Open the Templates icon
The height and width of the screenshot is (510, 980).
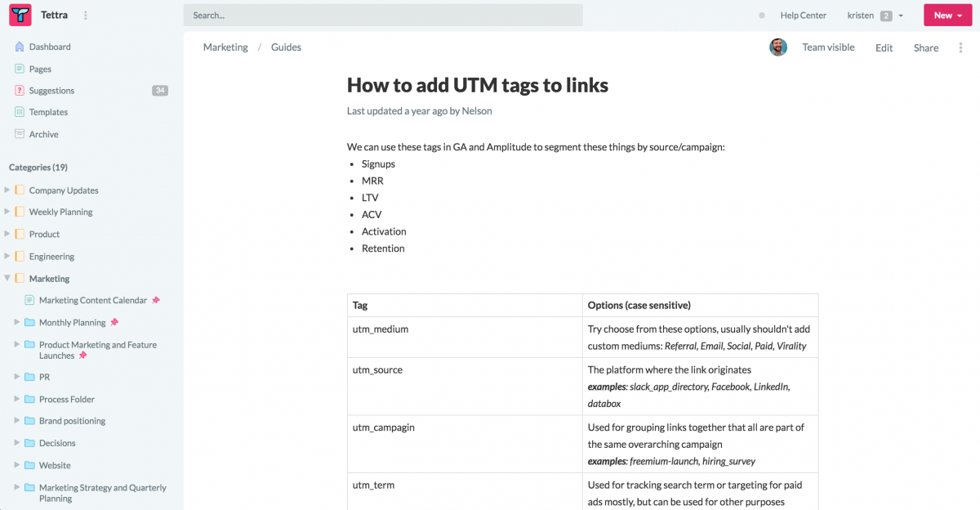tap(20, 112)
